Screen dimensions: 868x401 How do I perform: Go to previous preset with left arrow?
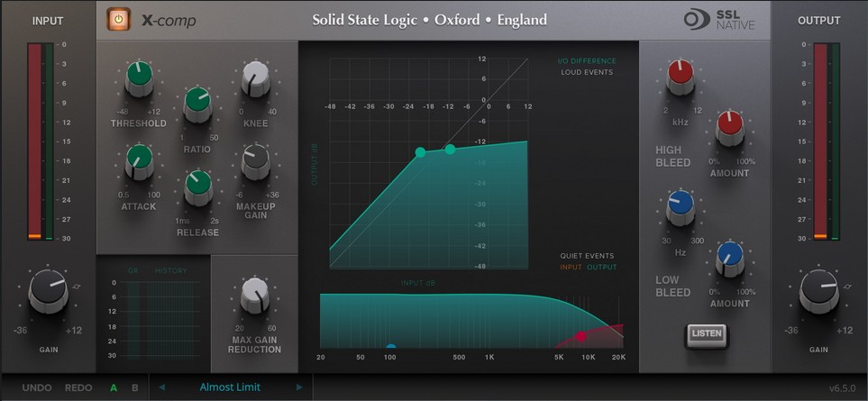click(x=161, y=387)
